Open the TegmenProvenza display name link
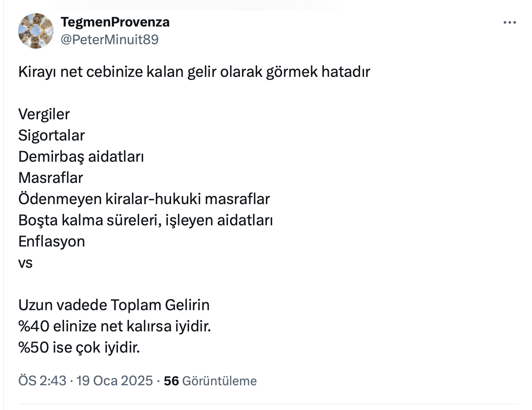This screenshot has height=410, width=532. (115, 22)
